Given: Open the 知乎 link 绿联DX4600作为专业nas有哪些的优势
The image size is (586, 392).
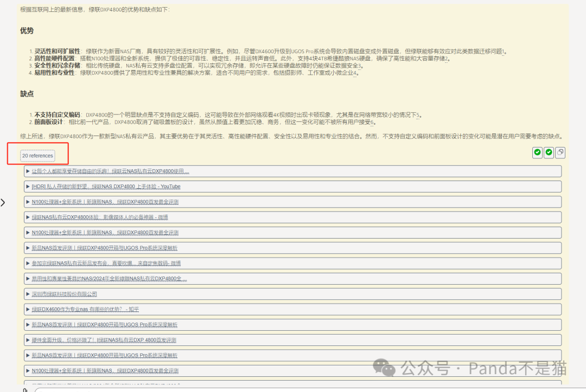Looking at the screenshot, I should (85, 310).
